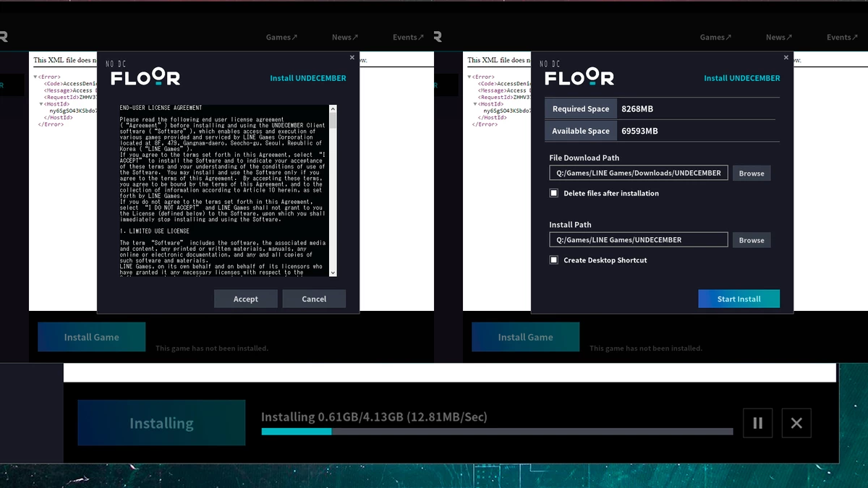868x488 pixels.
Task: Open the News menu above the install path dialog
Action: tap(779, 37)
